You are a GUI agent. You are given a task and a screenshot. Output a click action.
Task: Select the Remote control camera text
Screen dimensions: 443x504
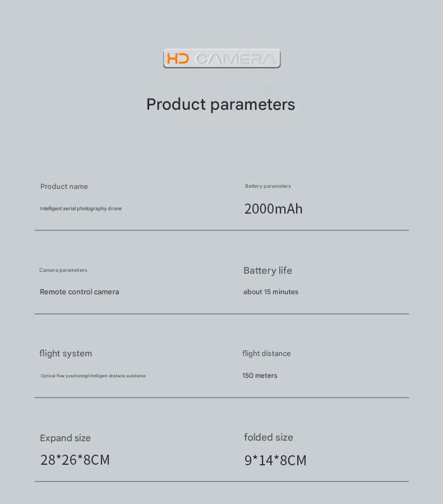point(80,292)
